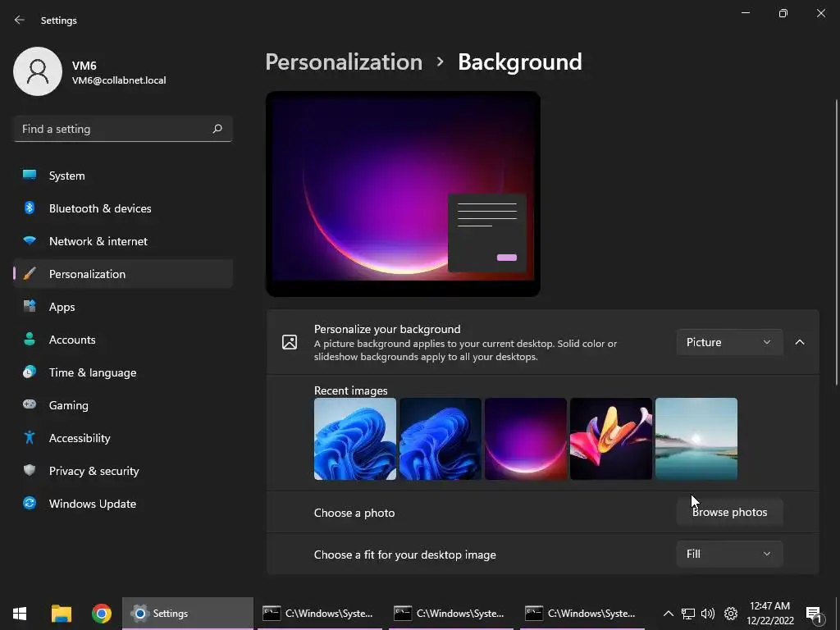Screen dimensions: 840x630
Task: Open Accessibility settings category
Action: tap(123, 438)
